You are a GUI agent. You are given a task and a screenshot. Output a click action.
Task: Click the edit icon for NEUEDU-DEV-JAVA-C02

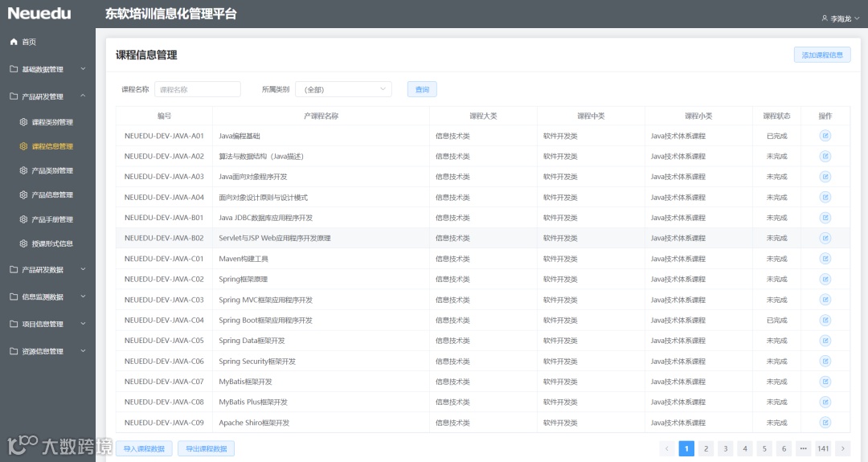click(825, 279)
